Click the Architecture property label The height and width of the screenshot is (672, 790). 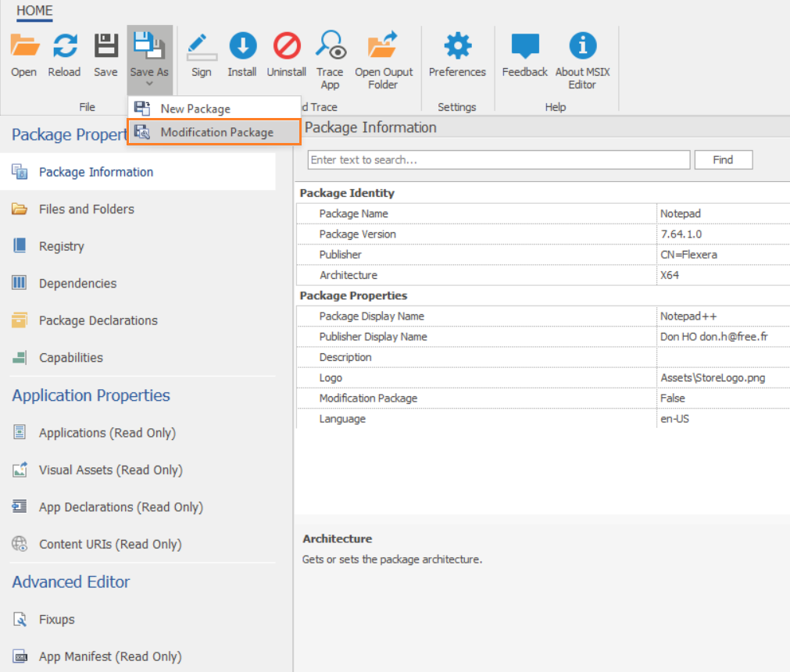pos(349,275)
